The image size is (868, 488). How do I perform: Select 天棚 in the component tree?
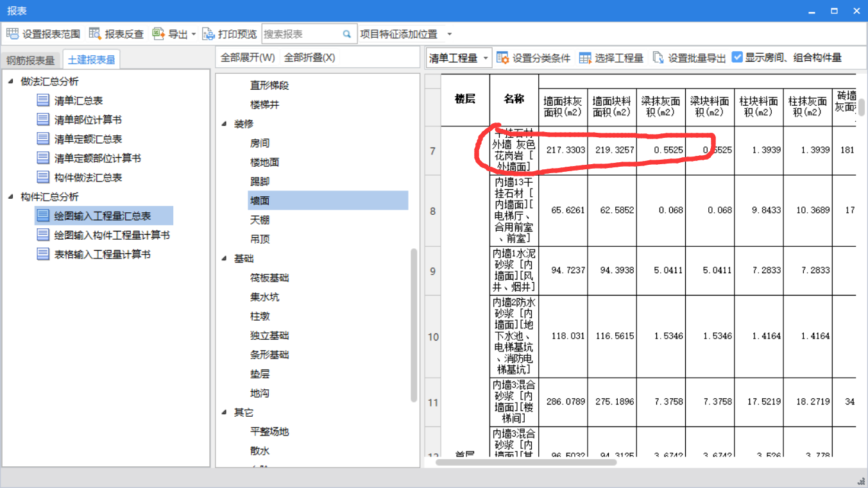click(260, 220)
